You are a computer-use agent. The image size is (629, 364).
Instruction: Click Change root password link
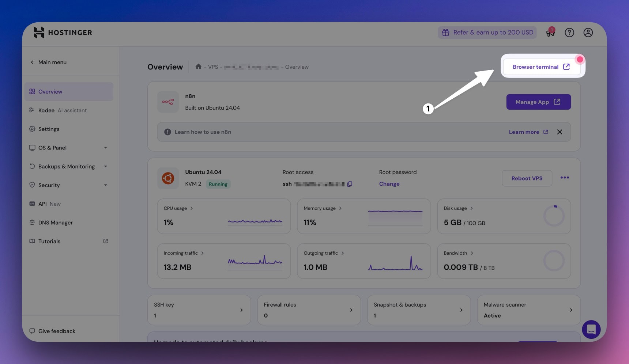pos(389,184)
